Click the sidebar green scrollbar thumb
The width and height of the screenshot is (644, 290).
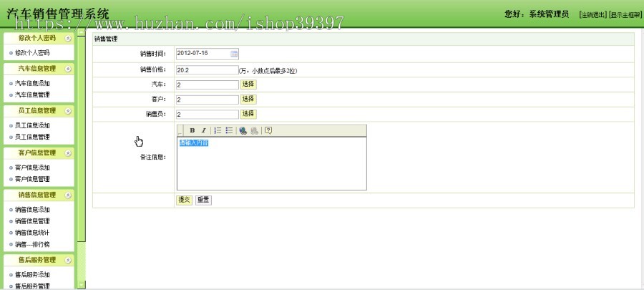point(82,140)
